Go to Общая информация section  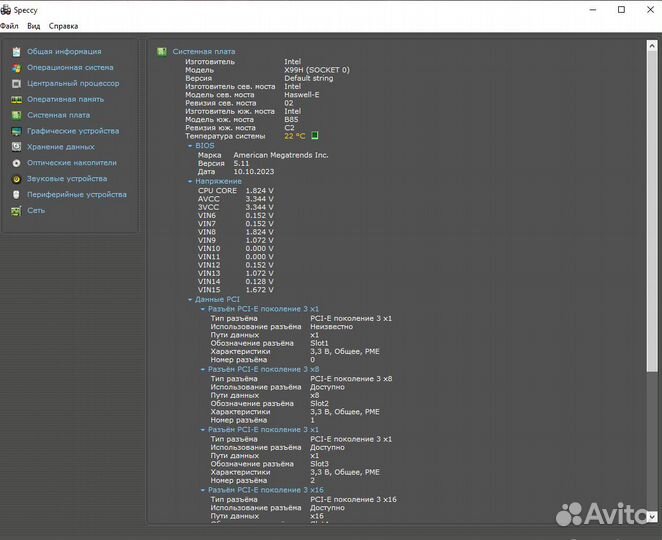click(x=64, y=52)
